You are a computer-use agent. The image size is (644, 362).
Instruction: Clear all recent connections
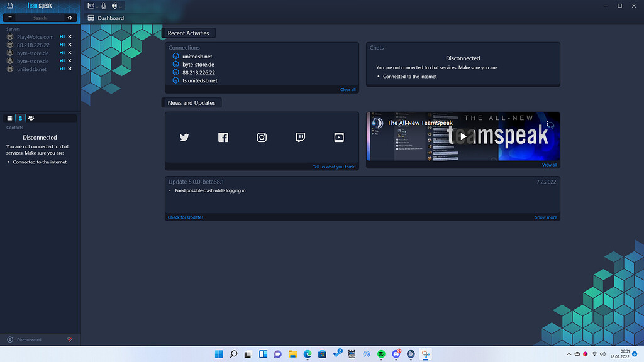point(348,89)
